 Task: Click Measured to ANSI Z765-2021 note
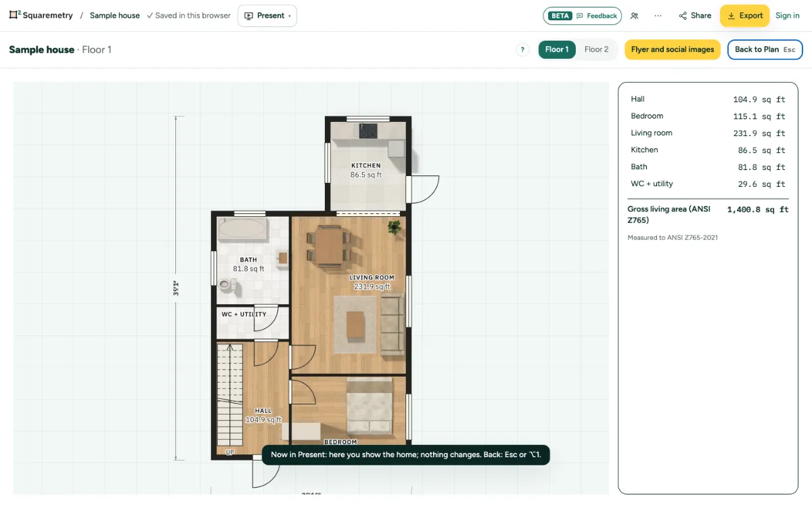(x=673, y=238)
